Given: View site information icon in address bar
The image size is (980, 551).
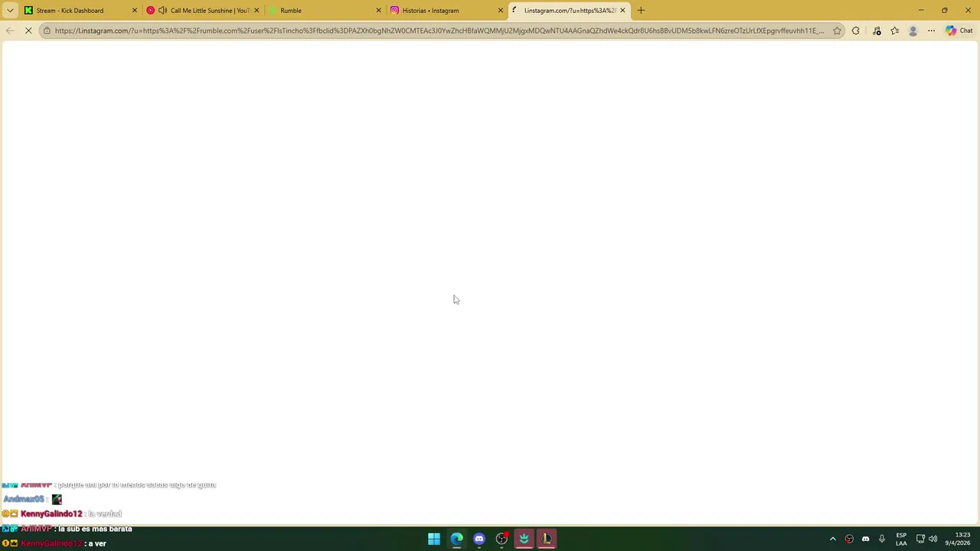Looking at the screenshot, I should point(47,31).
